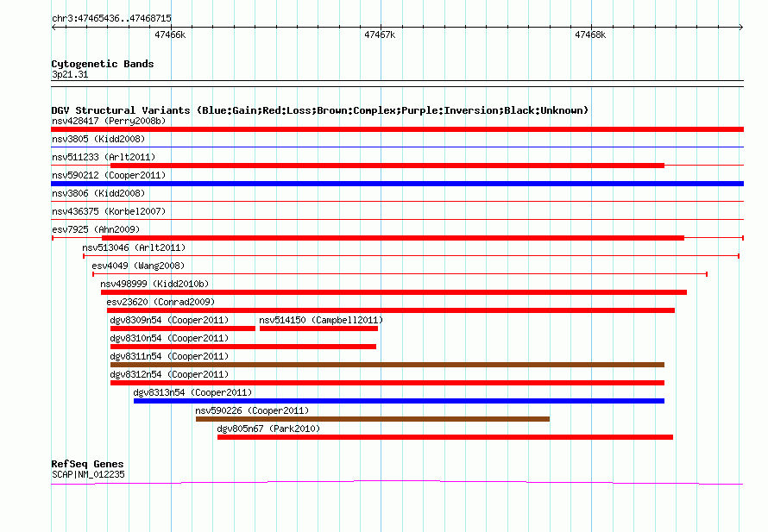Select the 3p21.31 cytogenetic band label
This screenshot has height=532, width=768.
pyautogui.click(x=70, y=74)
